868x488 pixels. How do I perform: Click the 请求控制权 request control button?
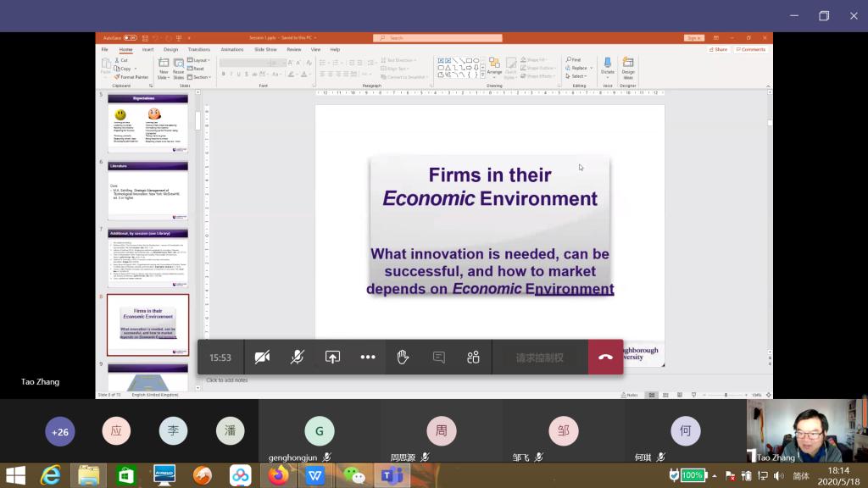point(540,358)
